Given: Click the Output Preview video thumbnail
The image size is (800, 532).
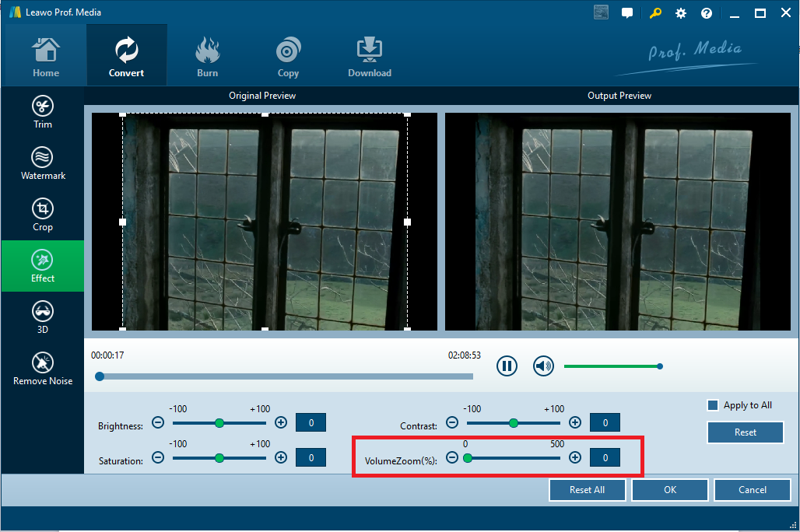Looking at the screenshot, I should 617,222.
